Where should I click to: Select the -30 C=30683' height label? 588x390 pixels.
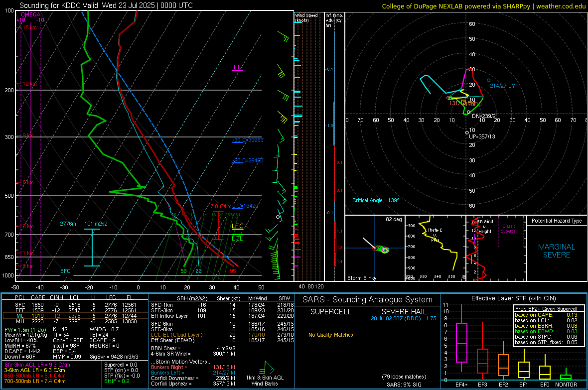248,140
